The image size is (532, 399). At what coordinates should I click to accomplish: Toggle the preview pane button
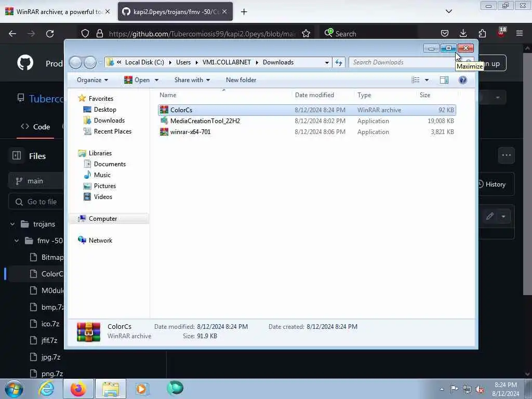[444, 79]
